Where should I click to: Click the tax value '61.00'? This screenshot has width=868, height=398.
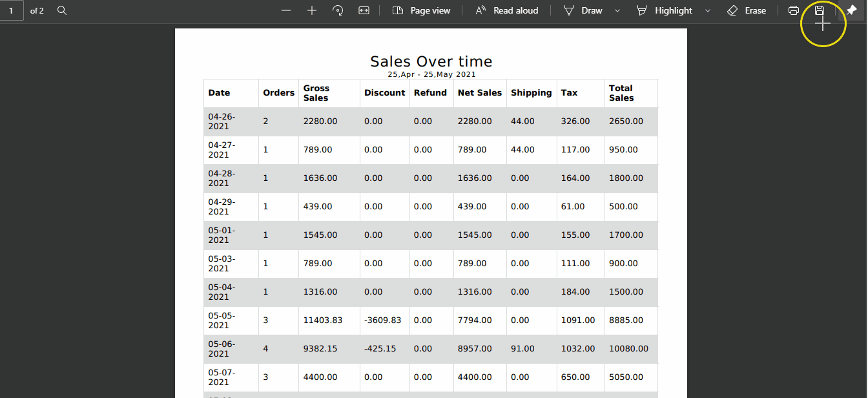click(x=573, y=207)
